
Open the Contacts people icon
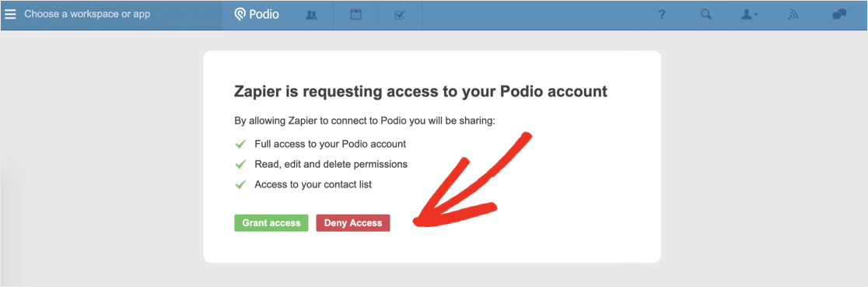point(312,15)
